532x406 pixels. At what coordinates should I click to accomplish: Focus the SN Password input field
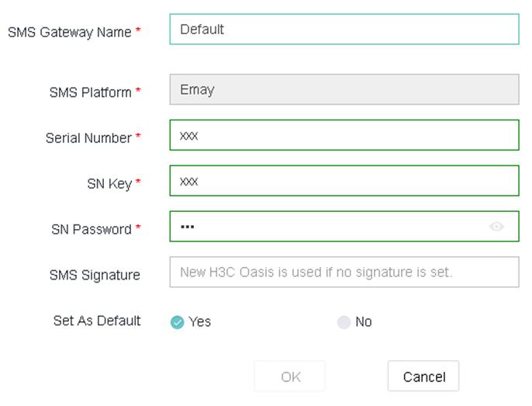pyautogui.click(x=344, y=226)
